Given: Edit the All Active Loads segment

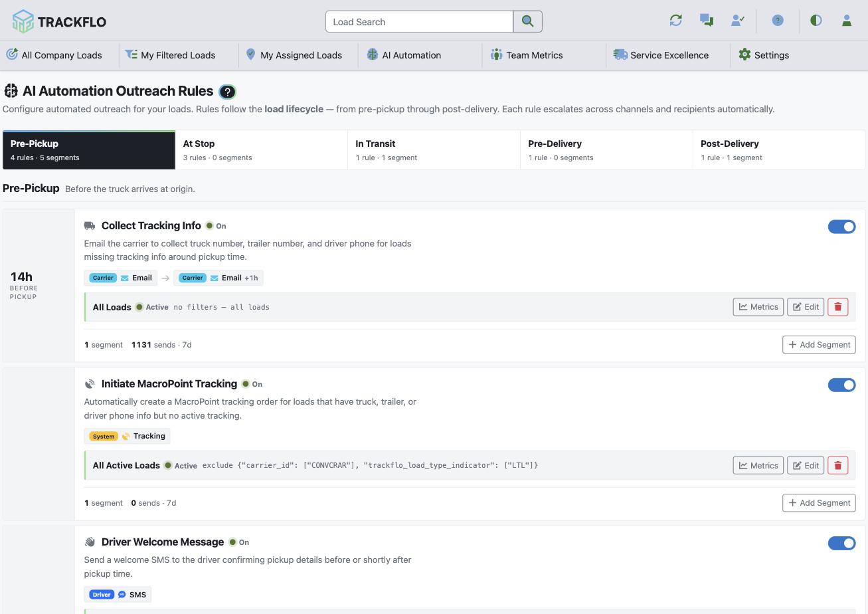Looking at the screenshot, I should tap(806, 465).
